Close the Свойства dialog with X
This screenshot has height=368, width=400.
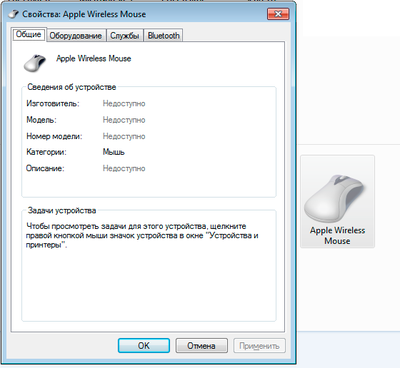tap(278, 14)
